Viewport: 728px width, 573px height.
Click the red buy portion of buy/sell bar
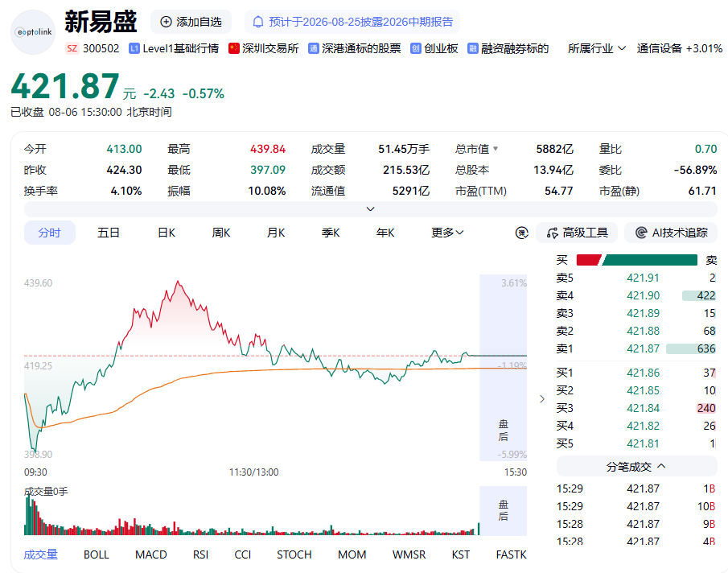[x=588, y=260]
